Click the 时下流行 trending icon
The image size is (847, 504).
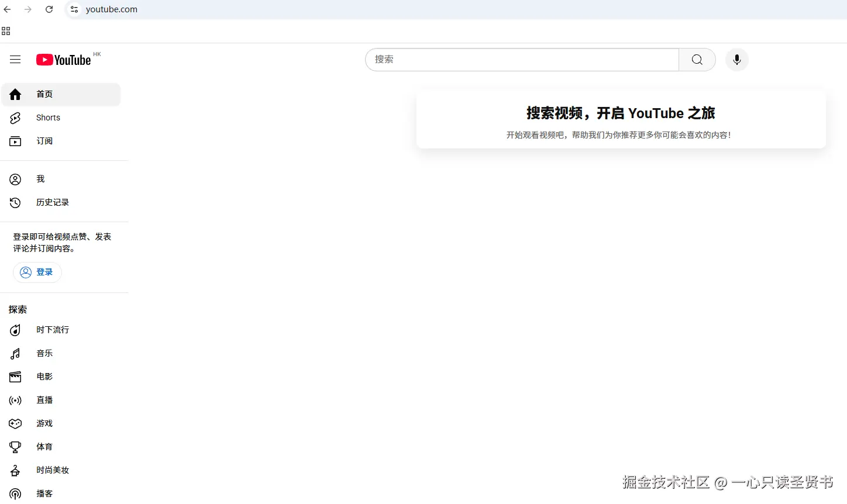click(x=15, y=330)
